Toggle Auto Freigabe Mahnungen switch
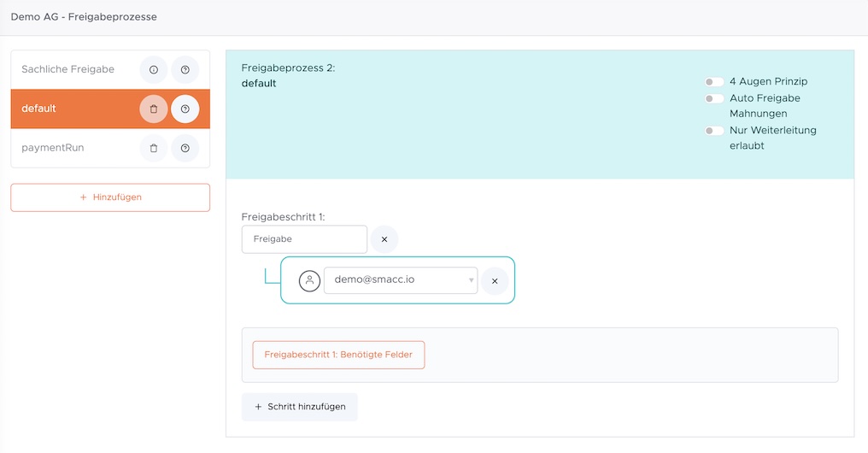868x453 pixels. 713,98
